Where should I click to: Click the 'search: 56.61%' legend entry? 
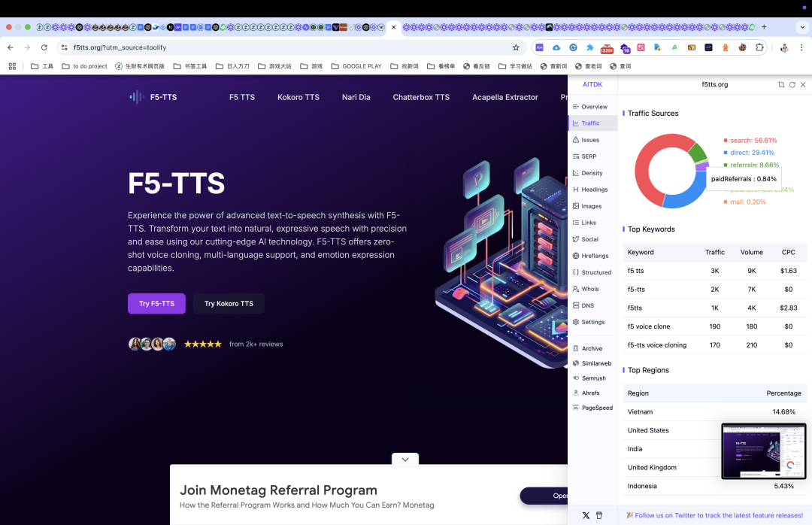coord(750,141)
